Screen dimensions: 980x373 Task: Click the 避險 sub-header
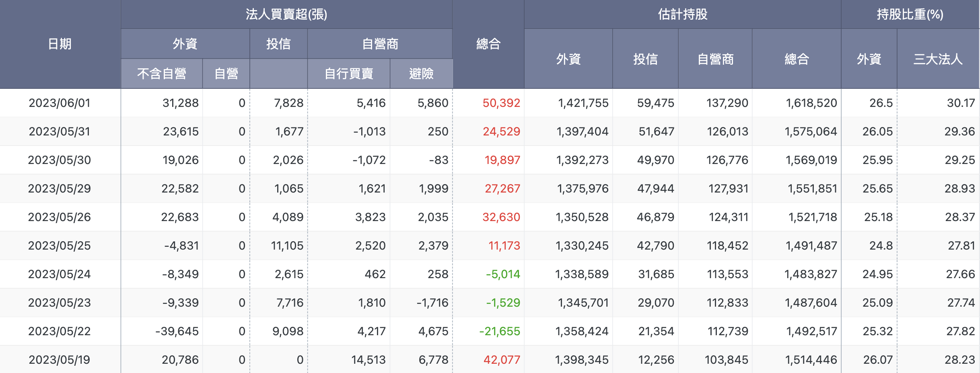[x=421, y=74]
